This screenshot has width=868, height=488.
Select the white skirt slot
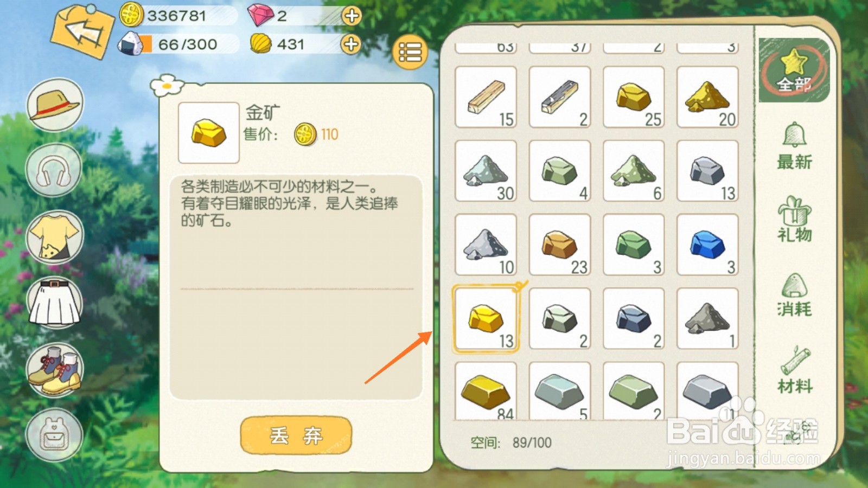(x=55, y=303)
